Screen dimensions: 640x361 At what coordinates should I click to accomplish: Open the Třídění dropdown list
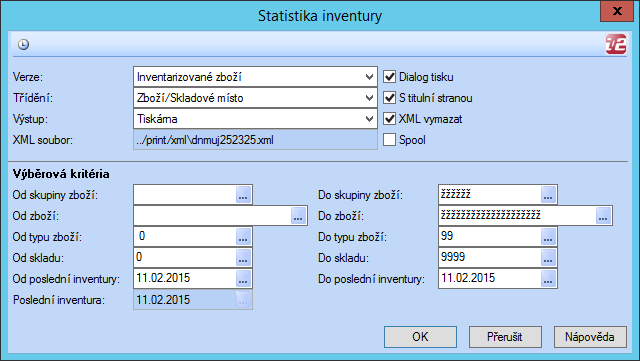369,98
